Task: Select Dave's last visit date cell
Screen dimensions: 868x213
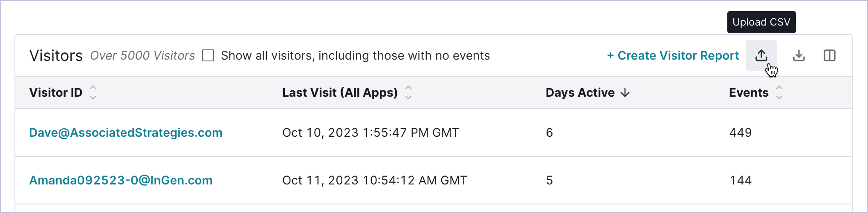Action: 370,132
